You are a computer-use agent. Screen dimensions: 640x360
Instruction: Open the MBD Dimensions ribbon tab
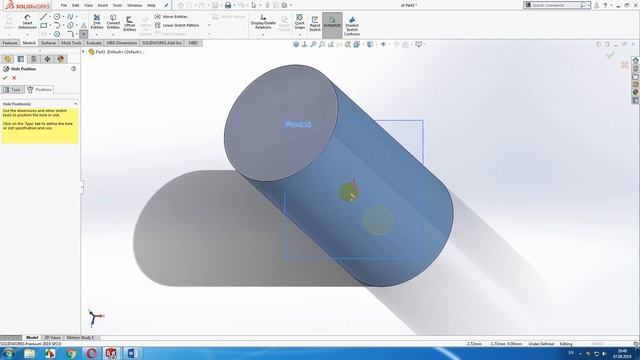coord(122,43)
